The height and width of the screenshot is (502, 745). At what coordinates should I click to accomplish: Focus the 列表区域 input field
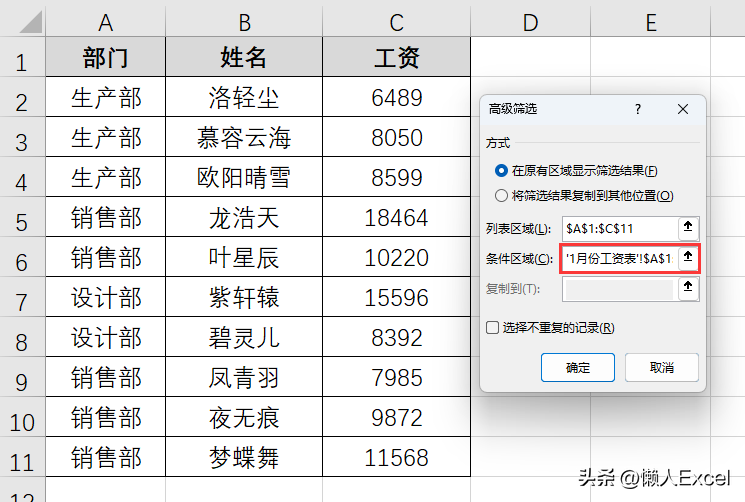pos(620,228)
